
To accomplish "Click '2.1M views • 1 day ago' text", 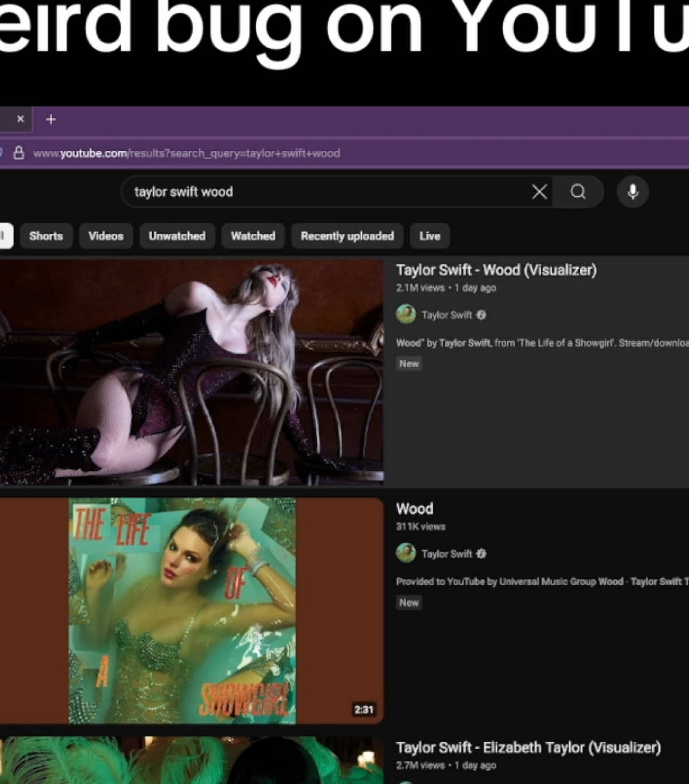I will click(x=446, y=288).
